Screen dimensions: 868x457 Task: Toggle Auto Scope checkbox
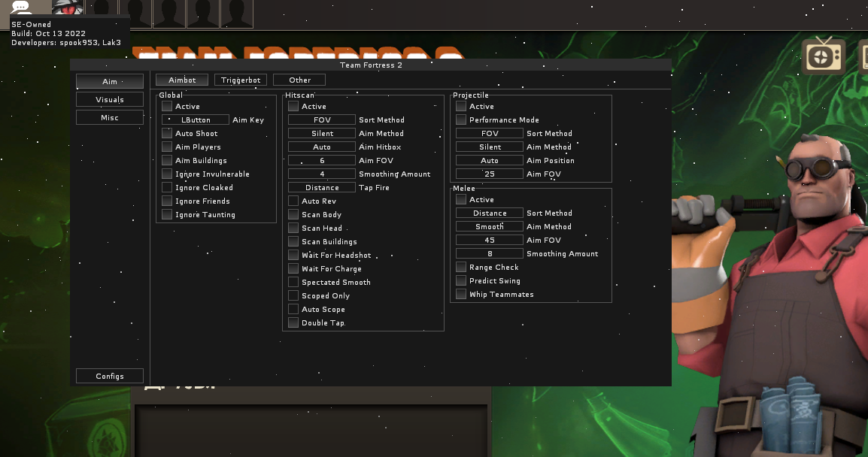(x=293, y=309)
